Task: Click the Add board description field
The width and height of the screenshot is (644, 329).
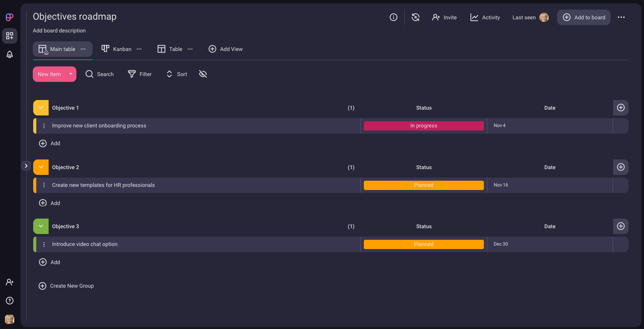Action: tap(59, 31)
